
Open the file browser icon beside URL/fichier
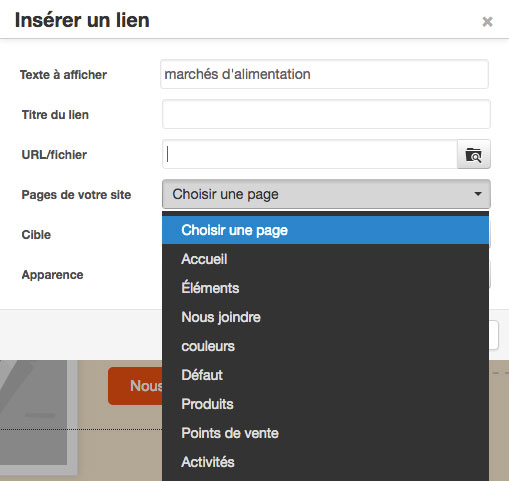(474, 154)
